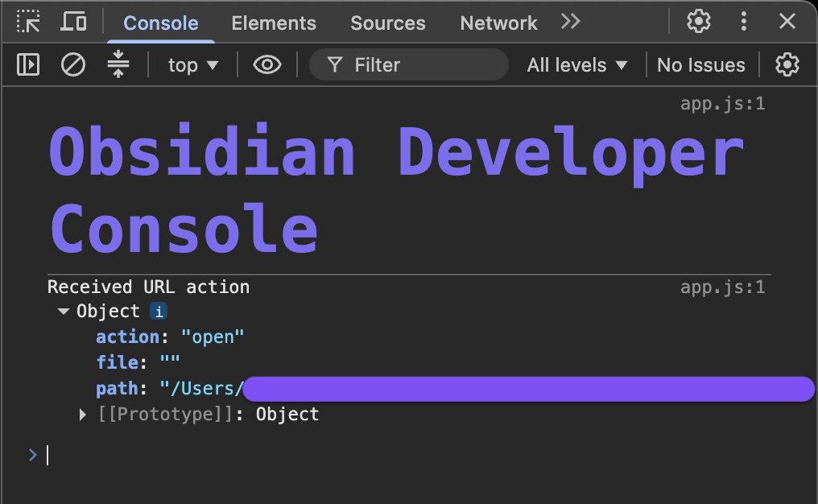Clear the console output
The image size is (818, 504).
coord(73,65)
